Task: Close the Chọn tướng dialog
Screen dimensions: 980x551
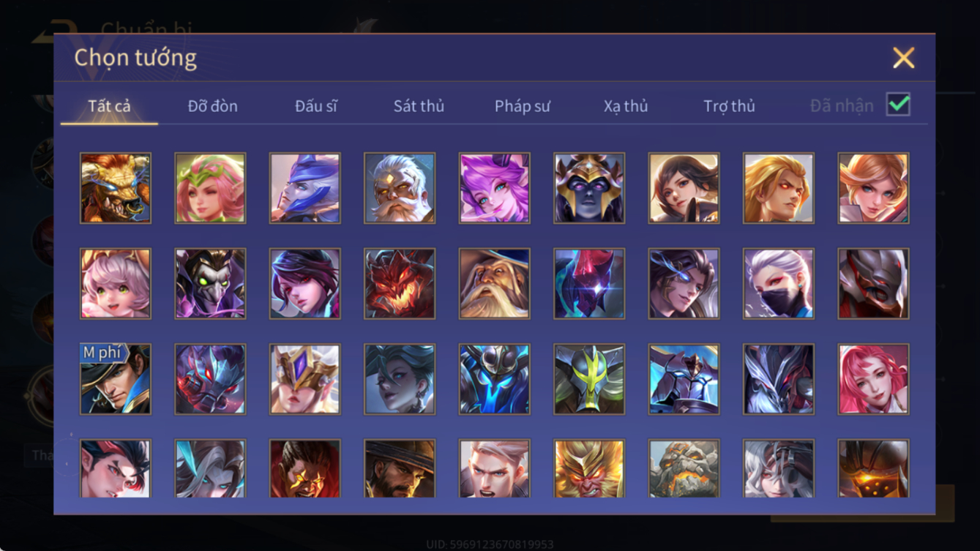Action: pyautogui.click(x=903, y=58)
